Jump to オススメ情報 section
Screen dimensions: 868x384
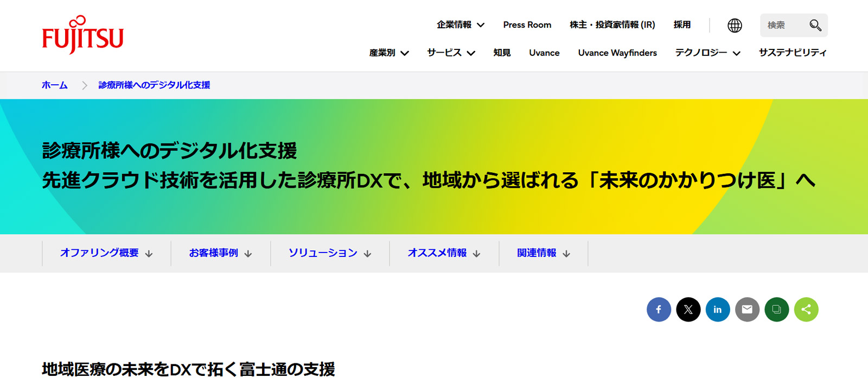point(444,253)
